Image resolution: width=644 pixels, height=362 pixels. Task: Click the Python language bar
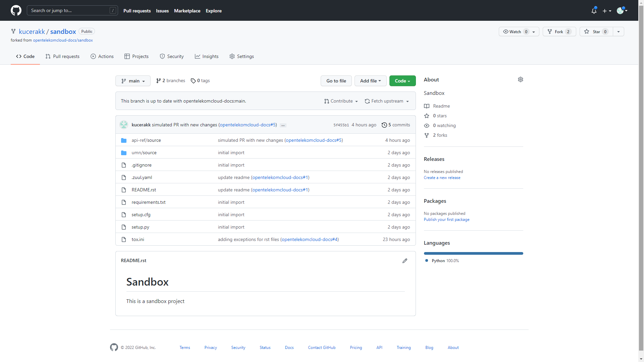[x=473, y=253]
